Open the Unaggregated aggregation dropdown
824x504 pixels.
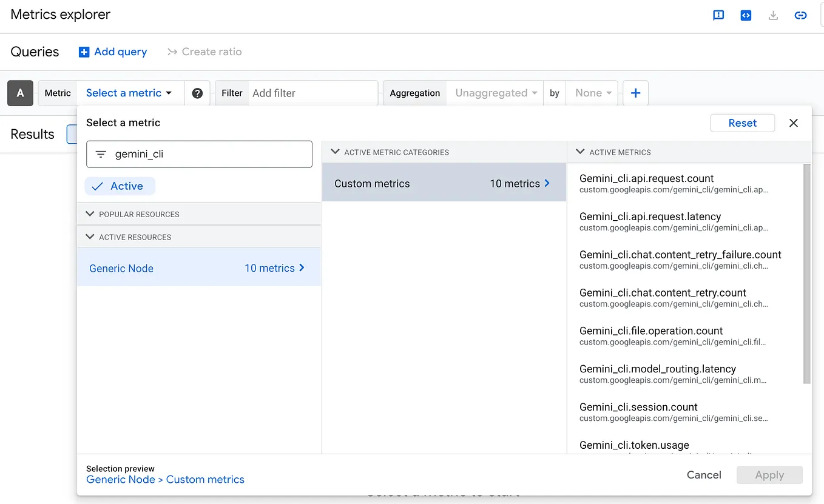[x=495, y=93]
